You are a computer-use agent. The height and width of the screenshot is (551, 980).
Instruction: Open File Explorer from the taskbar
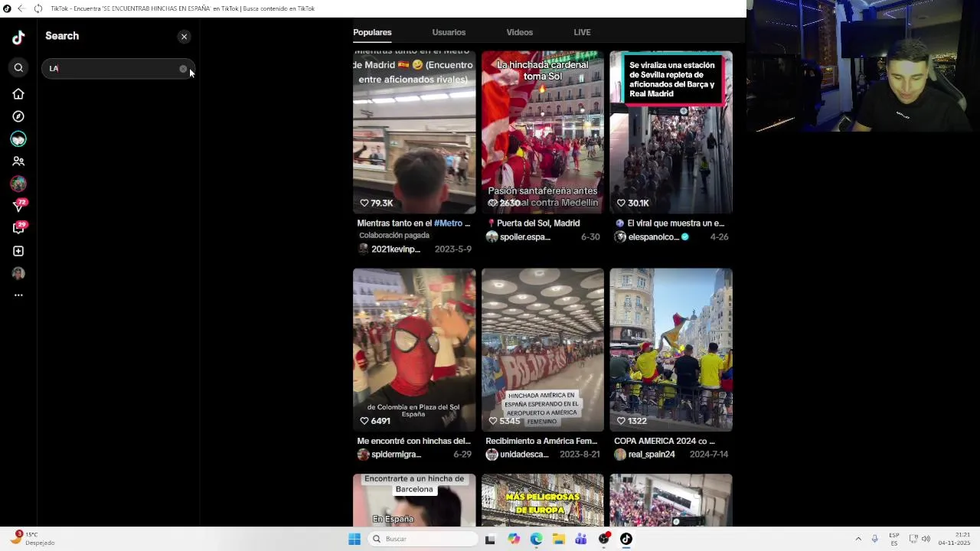pyautogui.click(x=559, y=540)
